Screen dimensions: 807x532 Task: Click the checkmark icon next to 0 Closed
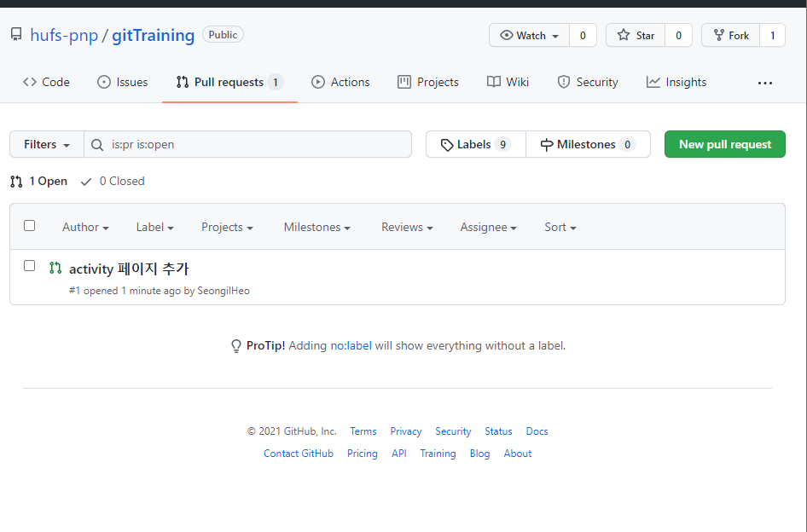[x=86, y=182]
